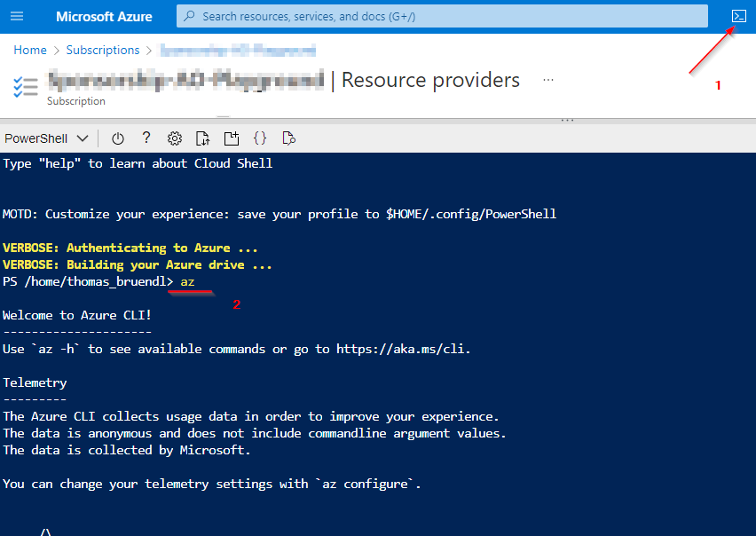Click the 'Subscription' label under the title
Screen dimensions: 756x536
tap(76, 101)
